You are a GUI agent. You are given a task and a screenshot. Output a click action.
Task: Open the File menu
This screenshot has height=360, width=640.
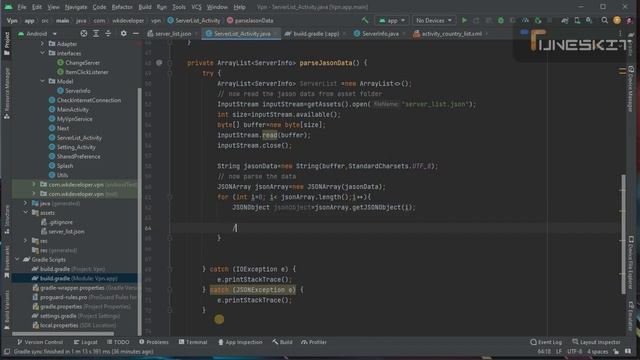[x=22, y=7]
